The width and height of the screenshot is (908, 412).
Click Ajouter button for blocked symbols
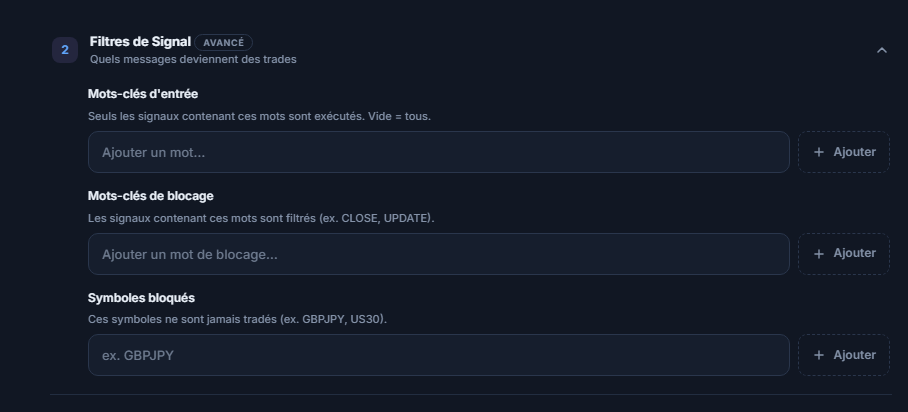(x=844, y=355)
